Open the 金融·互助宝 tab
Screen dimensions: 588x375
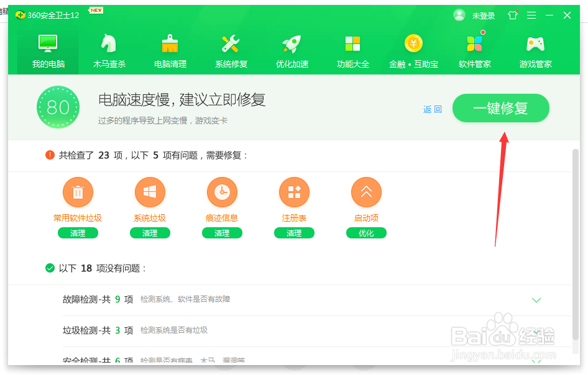point(414,50)
